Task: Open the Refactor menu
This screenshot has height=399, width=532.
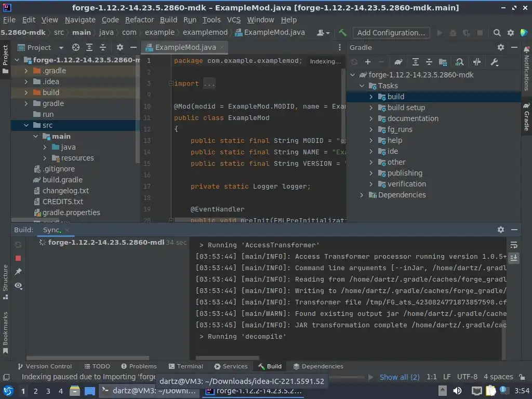Action: pos(139,20)
